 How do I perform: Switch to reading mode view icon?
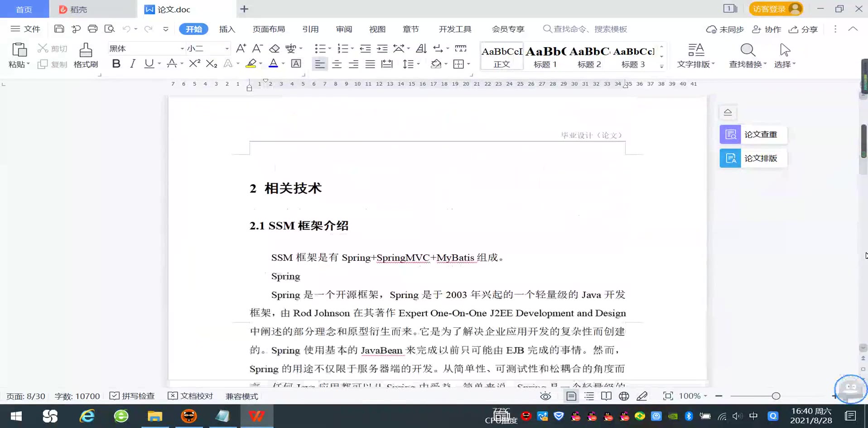606,396
